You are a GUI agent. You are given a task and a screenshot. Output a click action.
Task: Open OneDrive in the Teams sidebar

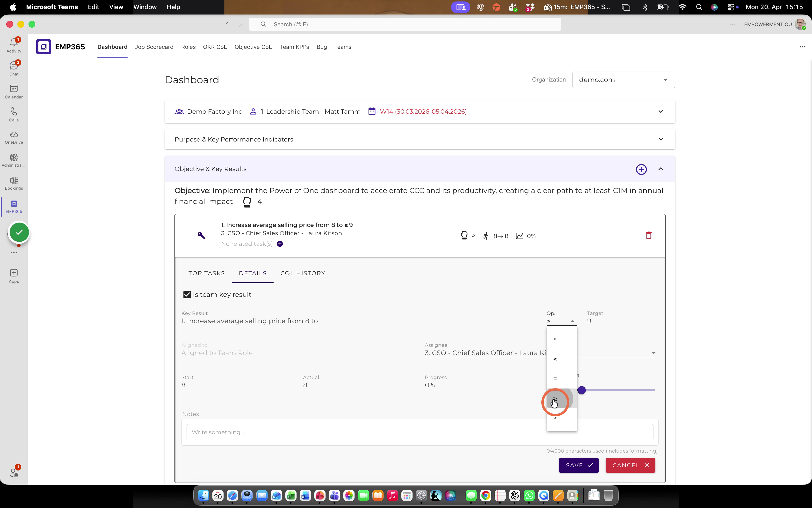(14, 137)
